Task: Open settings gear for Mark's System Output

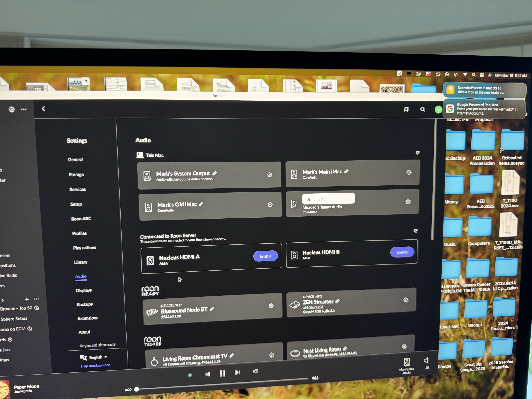Action: pos(270,175)
